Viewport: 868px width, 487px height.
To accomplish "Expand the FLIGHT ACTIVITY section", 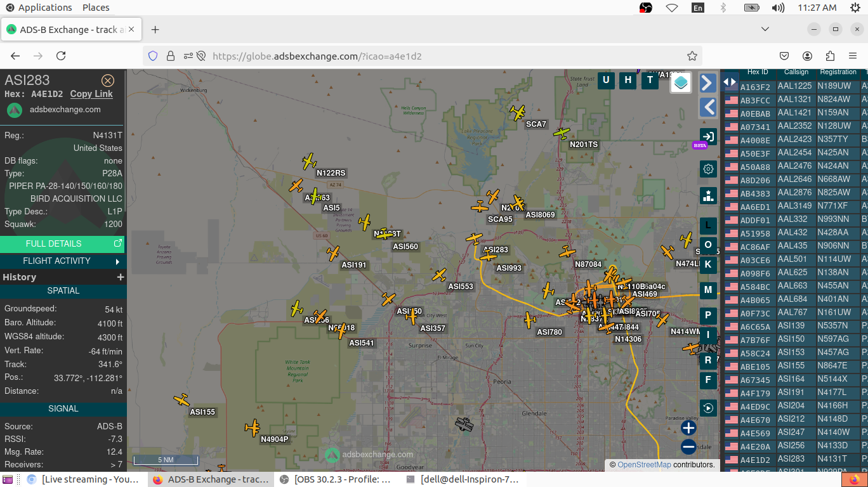I will coord(62,261).
